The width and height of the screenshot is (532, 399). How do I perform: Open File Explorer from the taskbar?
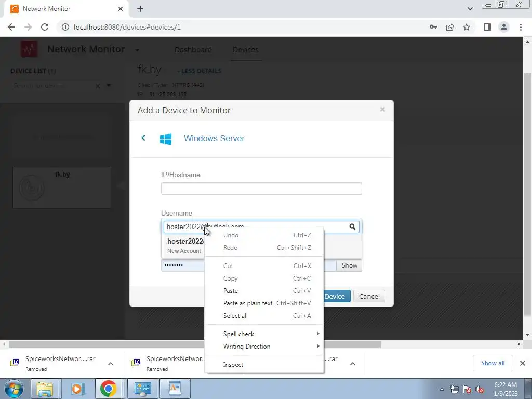pyautogui.click(x=45, y=389)
